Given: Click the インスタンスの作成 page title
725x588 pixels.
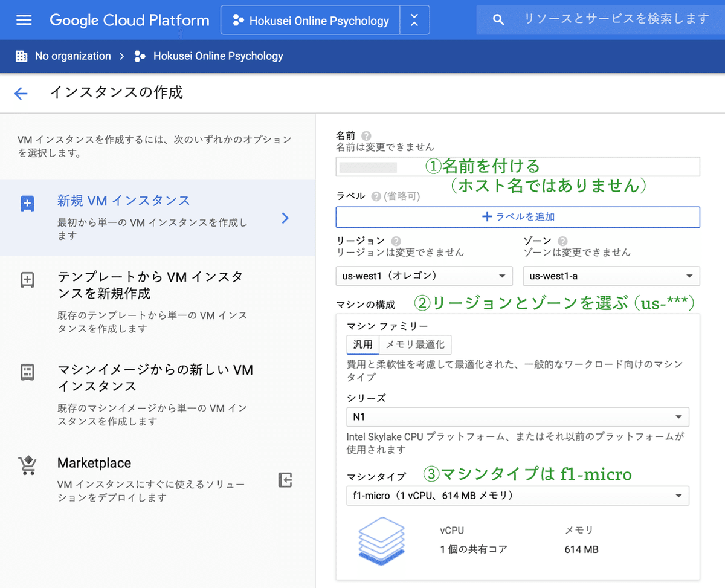Looking at the screenshot, I should coord(116,92).
